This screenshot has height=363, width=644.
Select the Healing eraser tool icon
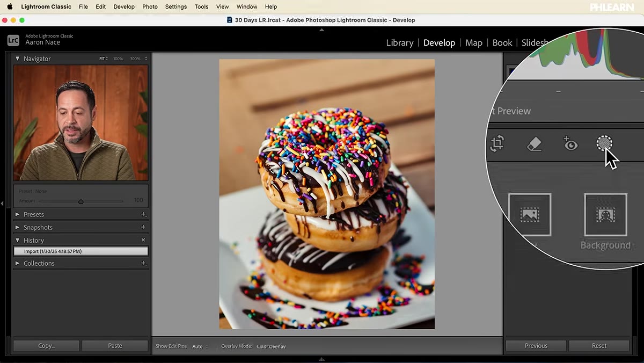pos(534,143)
